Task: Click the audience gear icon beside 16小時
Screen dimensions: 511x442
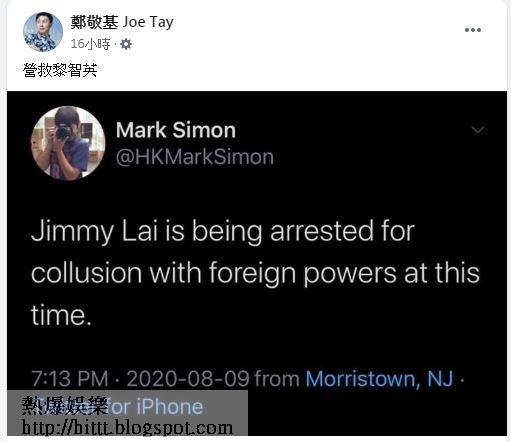Action: click(x=126, y=44)
